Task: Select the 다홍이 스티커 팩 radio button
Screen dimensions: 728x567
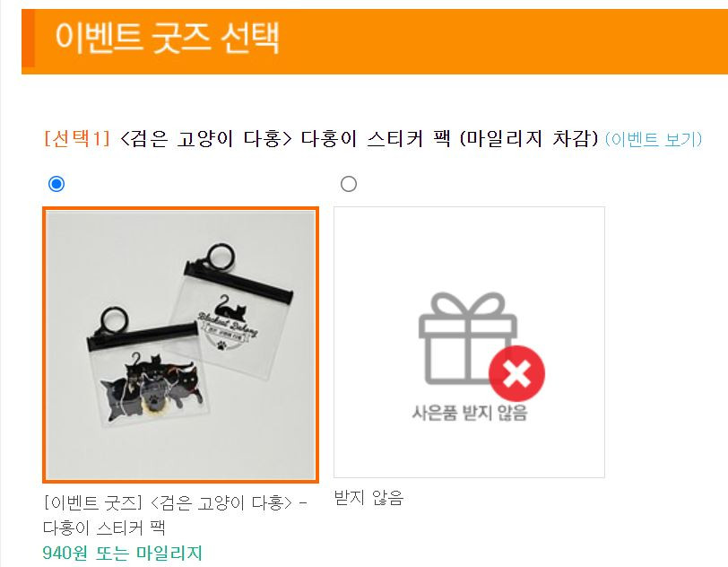Action: coord(56,184)
